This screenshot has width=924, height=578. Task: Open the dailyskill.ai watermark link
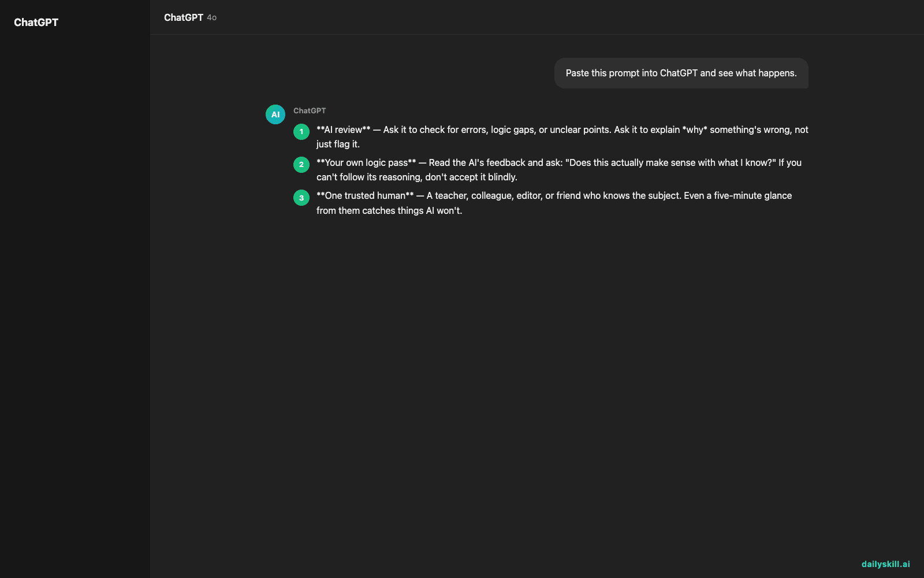[x=885, y=564]
